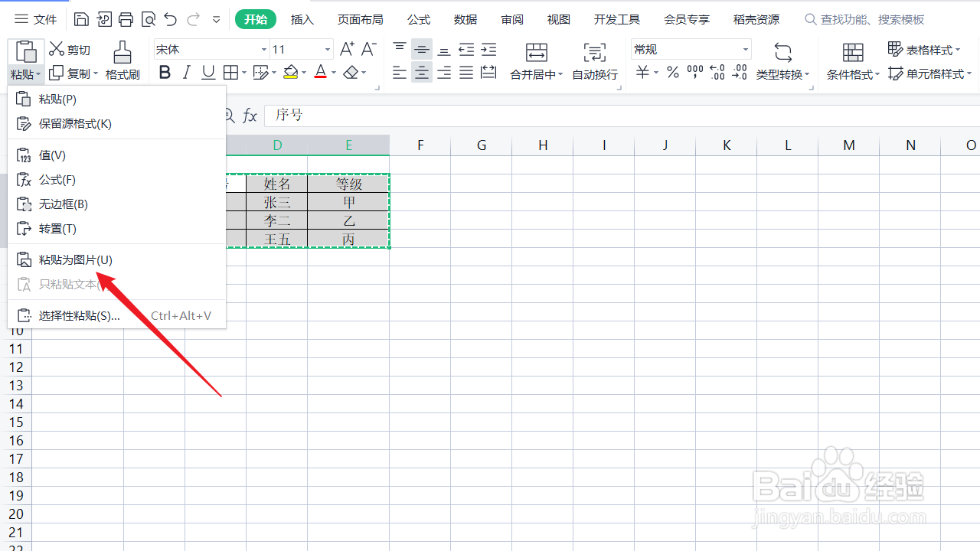Click the currency format ¥ icon
Viewport: 980px width, 551px height.
(x=643, y=73)
